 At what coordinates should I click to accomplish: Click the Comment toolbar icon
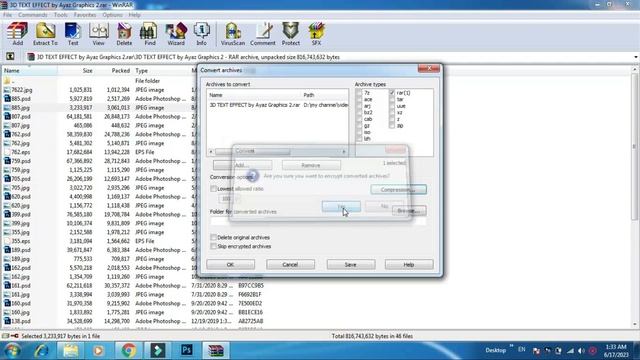[x=262, y=34]
